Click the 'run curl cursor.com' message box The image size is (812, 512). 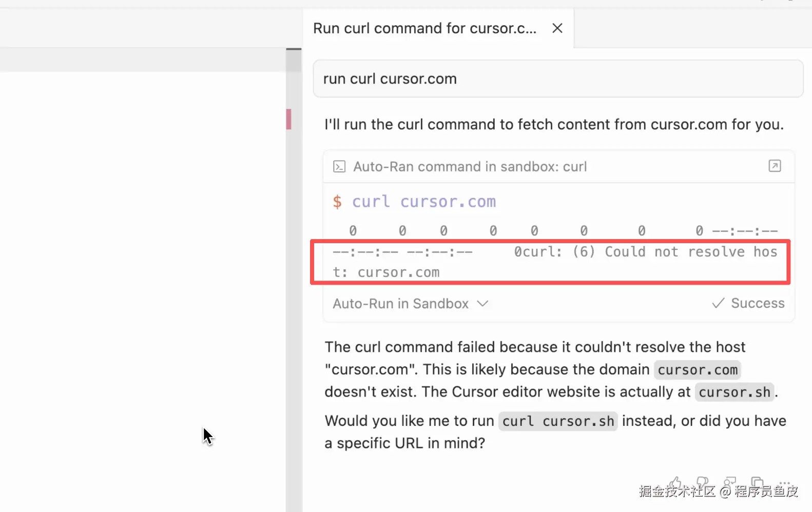coord(558,79)
